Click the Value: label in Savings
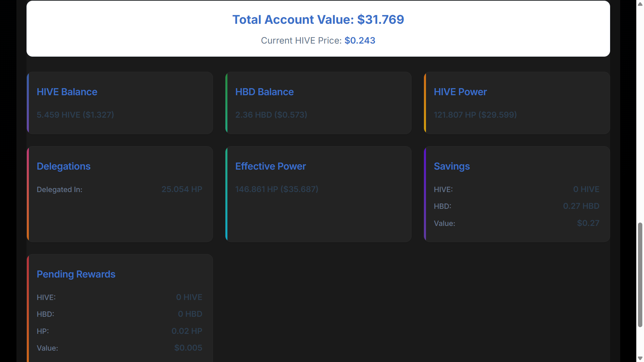Image resolution: width=644 pixels, height=362 pixels. tap(445, 223)
